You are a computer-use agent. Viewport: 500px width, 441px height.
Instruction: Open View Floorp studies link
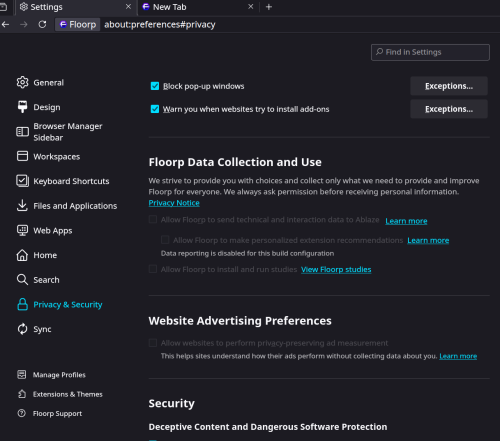(x=336, y=269)
